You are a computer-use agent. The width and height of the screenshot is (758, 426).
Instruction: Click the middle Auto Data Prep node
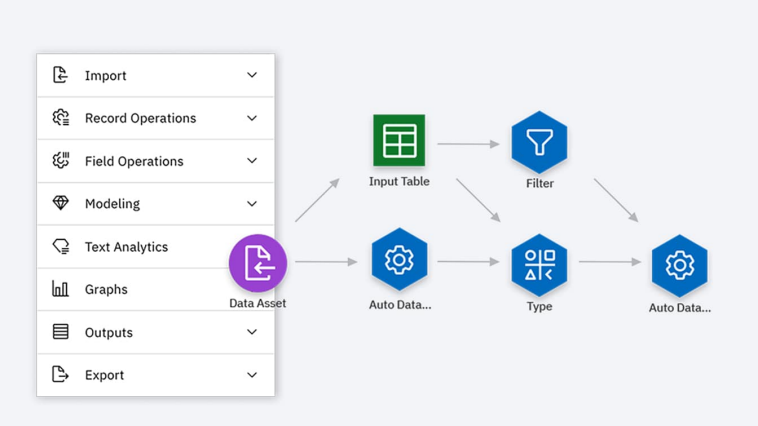click(399, 260)
